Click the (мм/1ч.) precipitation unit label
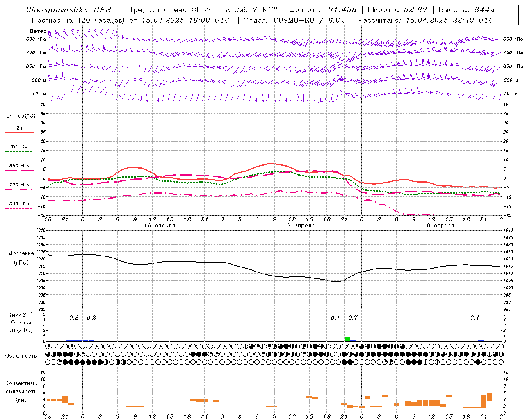The width and height of the screenshot is (525, 420). 21,330
